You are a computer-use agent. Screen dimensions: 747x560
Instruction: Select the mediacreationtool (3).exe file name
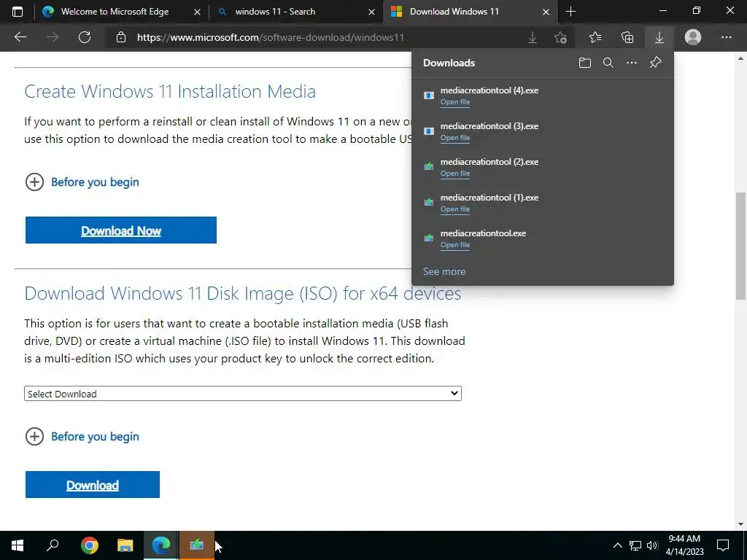(489, 126)
